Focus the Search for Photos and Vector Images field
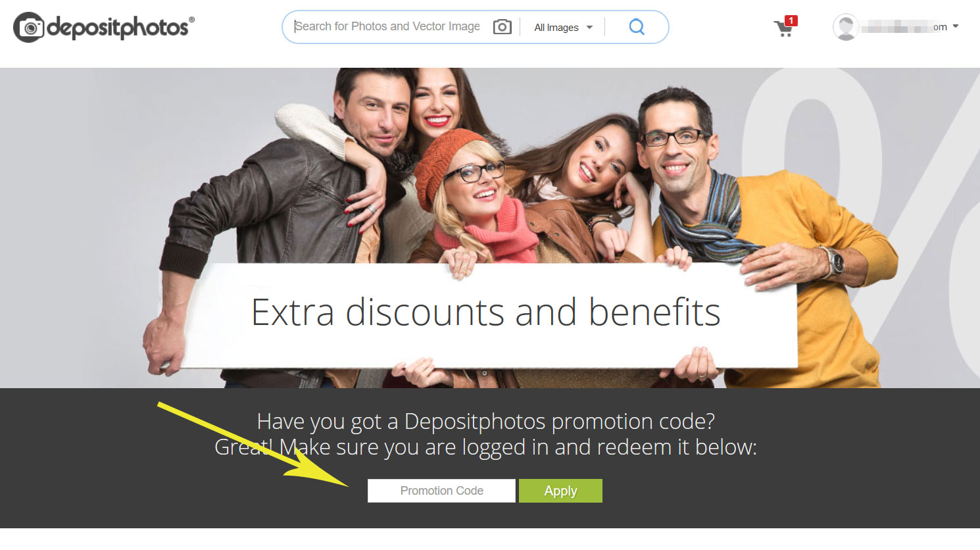Image resolution: width=980 pixels, height=550 pixels. tap(387, 26)
